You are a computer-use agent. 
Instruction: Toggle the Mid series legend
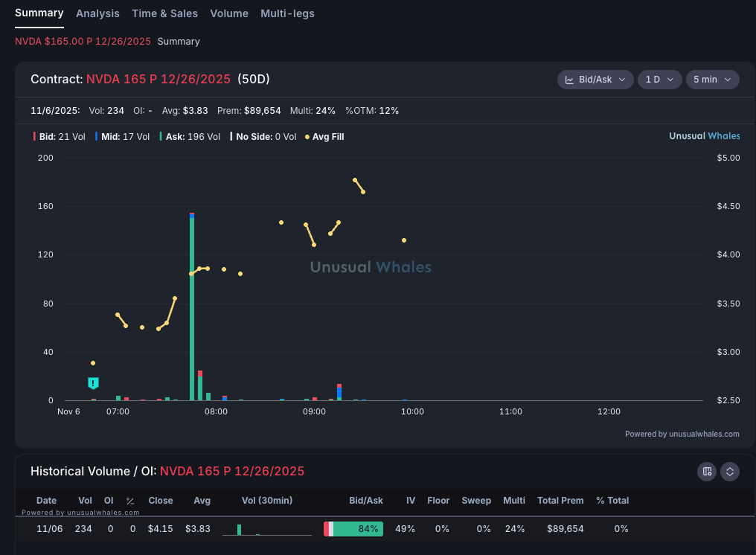click(123, 137)
